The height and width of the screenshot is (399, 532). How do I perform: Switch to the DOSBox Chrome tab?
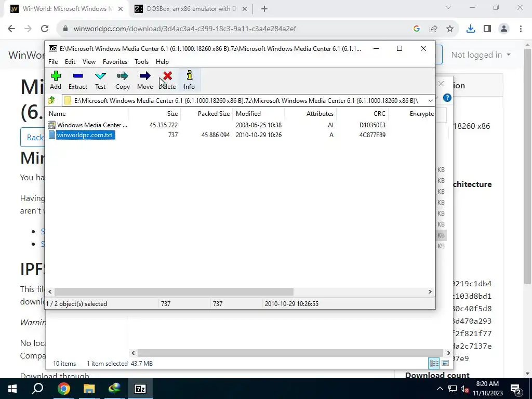click(x=190, y=9)
